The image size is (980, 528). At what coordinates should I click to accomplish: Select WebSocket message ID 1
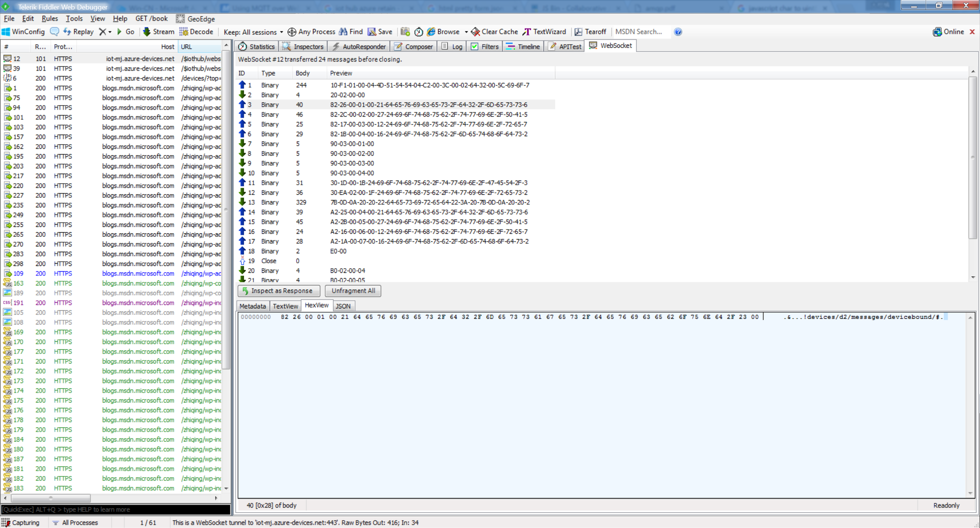396,85
